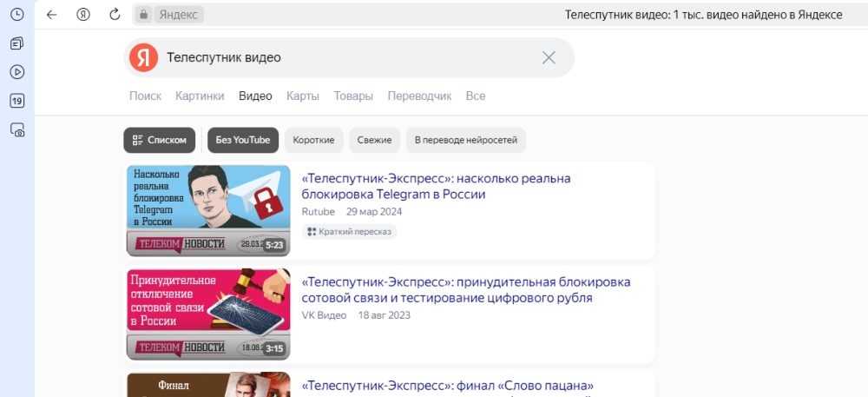Enable the Короткие filter

click(x=314, y=140)
